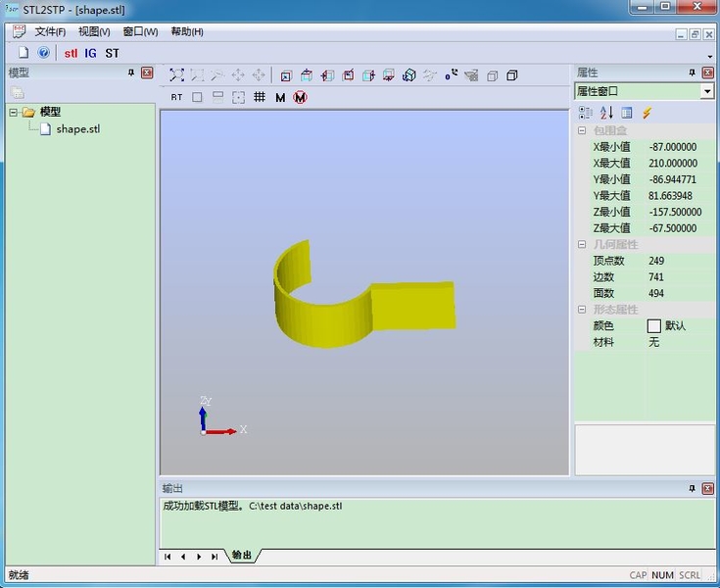This screenshot has width=720, height=588.
Task: Click the fit-all zoom icon
Action: (x=176, y=74)
